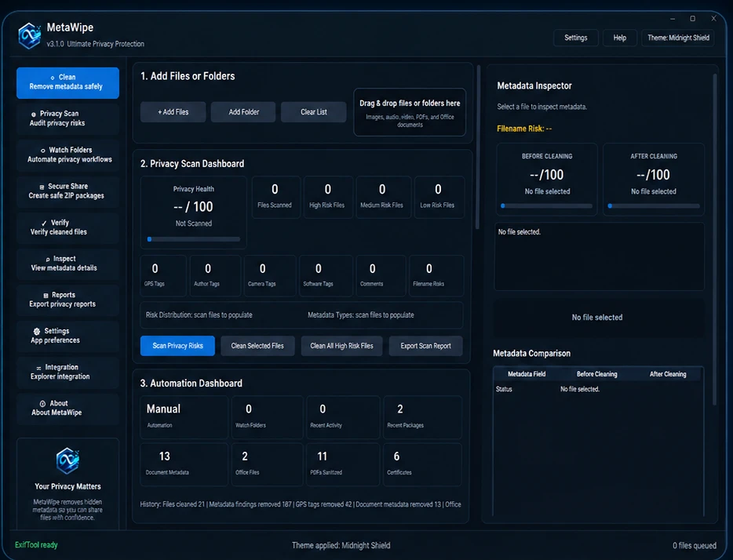Click Clean Selected Files button
The width and height of the screenshot is (733, 560).
click(257, 346)
